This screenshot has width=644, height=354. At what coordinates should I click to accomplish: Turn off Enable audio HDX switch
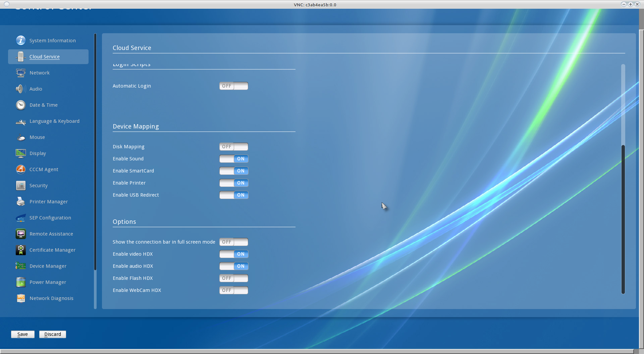[x=234, y=266]
